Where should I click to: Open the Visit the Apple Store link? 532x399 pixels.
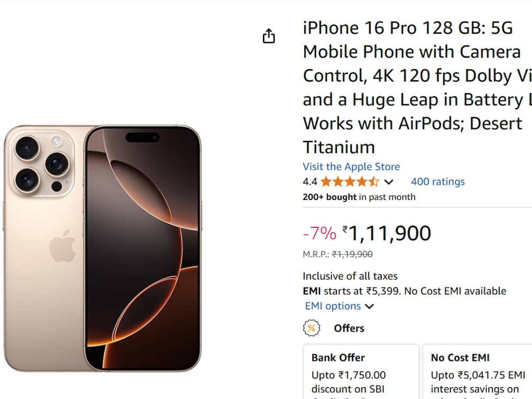pyautogui.click(x=351, y=167)
